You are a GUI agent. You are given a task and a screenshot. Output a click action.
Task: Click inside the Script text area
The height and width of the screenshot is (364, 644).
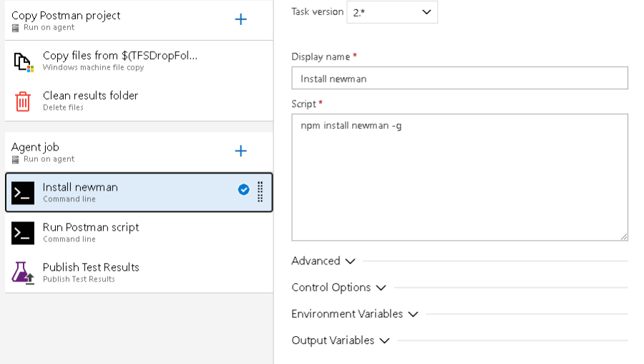pyautogui.click(x=459, y=177)
